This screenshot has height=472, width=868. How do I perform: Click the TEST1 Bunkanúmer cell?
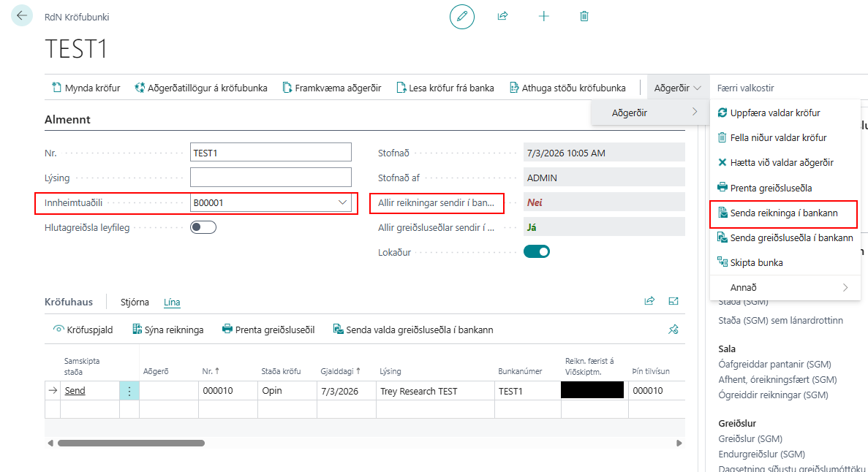527,391
